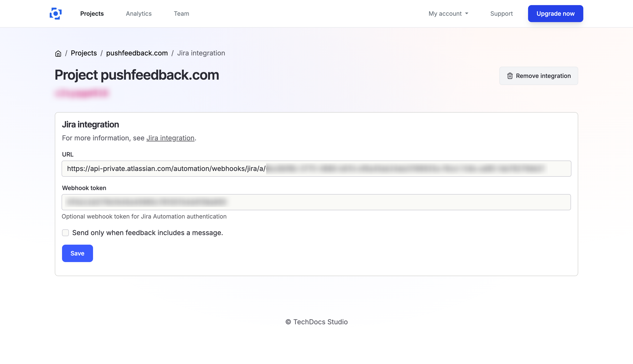The height and width of the screenshot is (364, 633).
Task: Focus the URL input field
Action: (316, 168)
